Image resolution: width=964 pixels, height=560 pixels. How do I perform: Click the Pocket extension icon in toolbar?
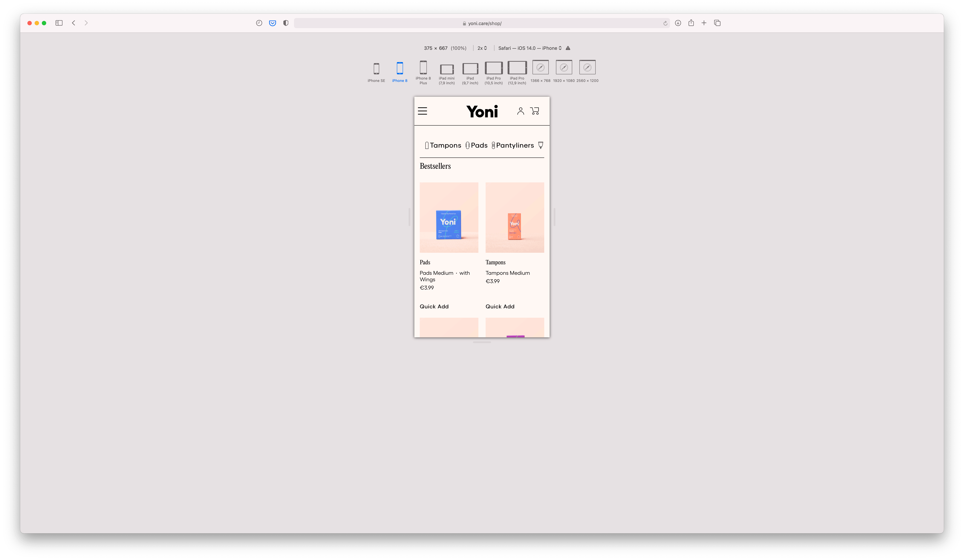point(272,23)
